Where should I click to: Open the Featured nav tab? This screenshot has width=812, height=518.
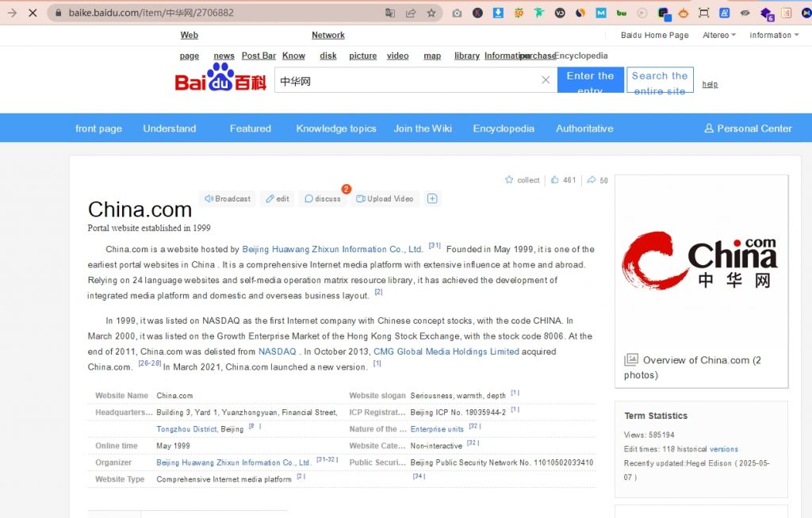click(250, 129)
